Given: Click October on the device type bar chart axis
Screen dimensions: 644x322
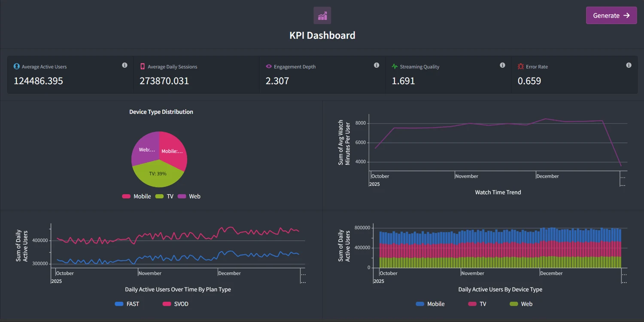Looking at the screenshot, I should 389,273.
